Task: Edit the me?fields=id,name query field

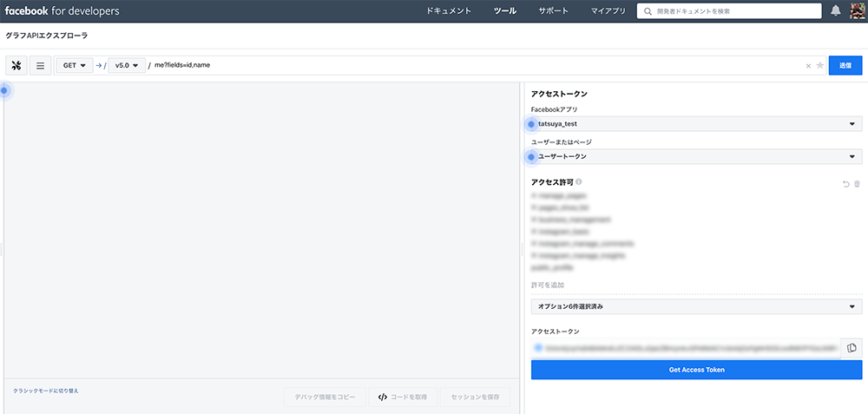Action: coord(476,65)
